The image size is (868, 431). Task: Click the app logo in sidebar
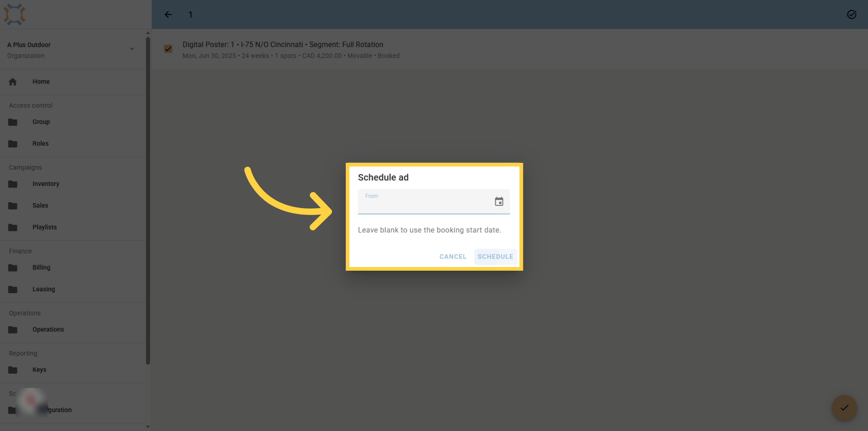point(14,14)
